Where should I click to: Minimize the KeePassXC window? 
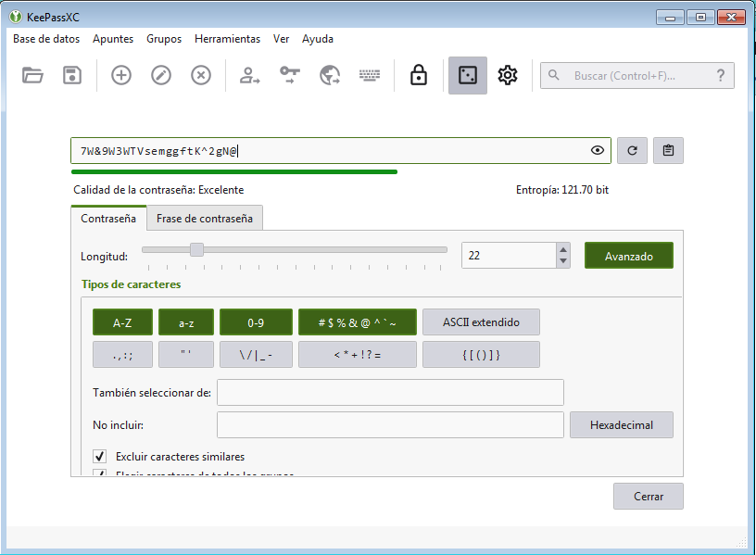pos(670,18)
